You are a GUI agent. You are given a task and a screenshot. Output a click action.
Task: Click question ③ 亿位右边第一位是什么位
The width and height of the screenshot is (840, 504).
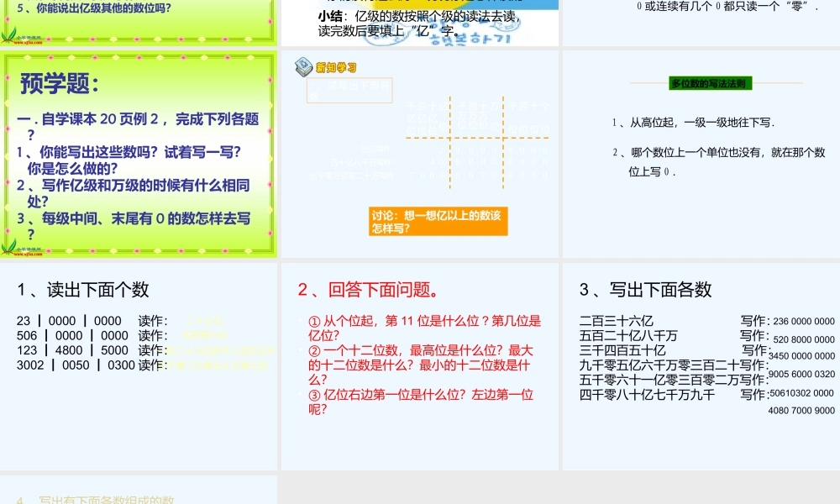[421, 402]
